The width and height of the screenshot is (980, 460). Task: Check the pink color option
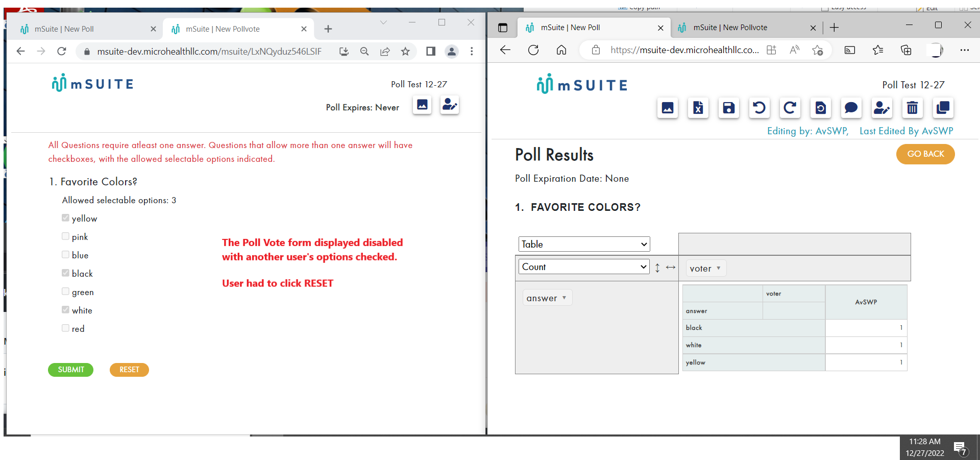[65, 236]
